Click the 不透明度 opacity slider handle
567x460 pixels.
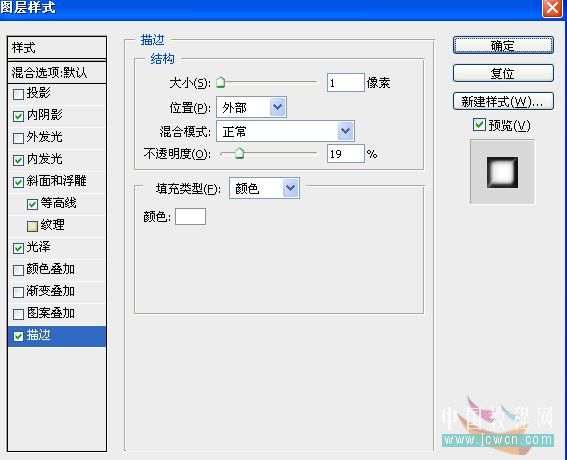pyautogui.click(x=239, y=153)
